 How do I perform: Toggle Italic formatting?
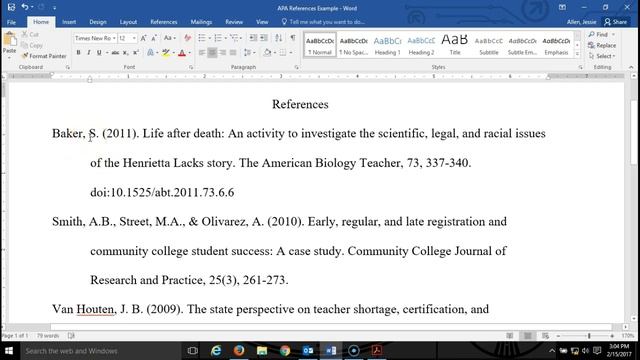89,53
